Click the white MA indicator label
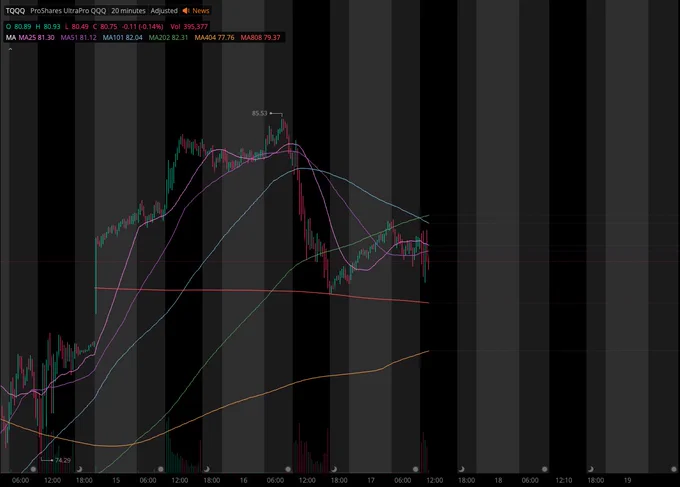Image resolution: width=680 pixels, height=487 pixels. 11,38
